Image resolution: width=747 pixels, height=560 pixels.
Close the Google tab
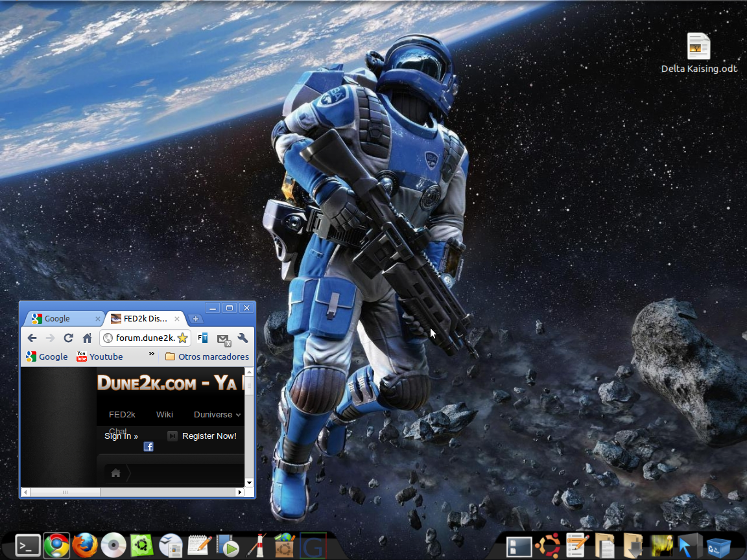coord(98,319)
